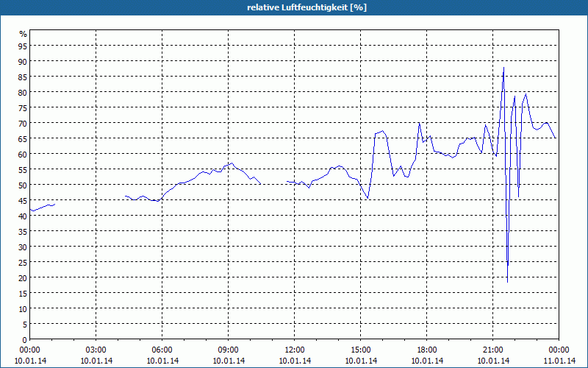588x368 pixels.
Task: Click the dip to 45 percent after 15:00
Action: pos(367,197)
